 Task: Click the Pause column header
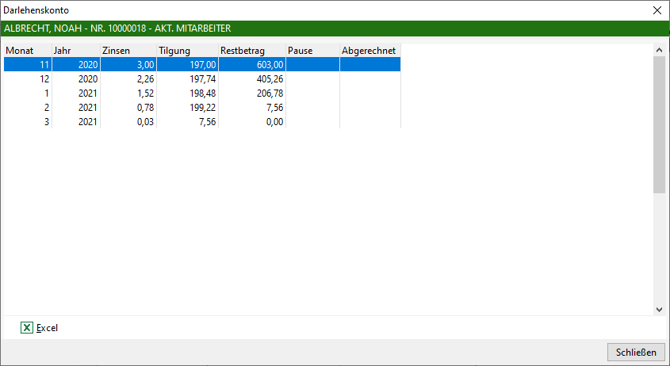pyautogui.click(x=313, y=50)
